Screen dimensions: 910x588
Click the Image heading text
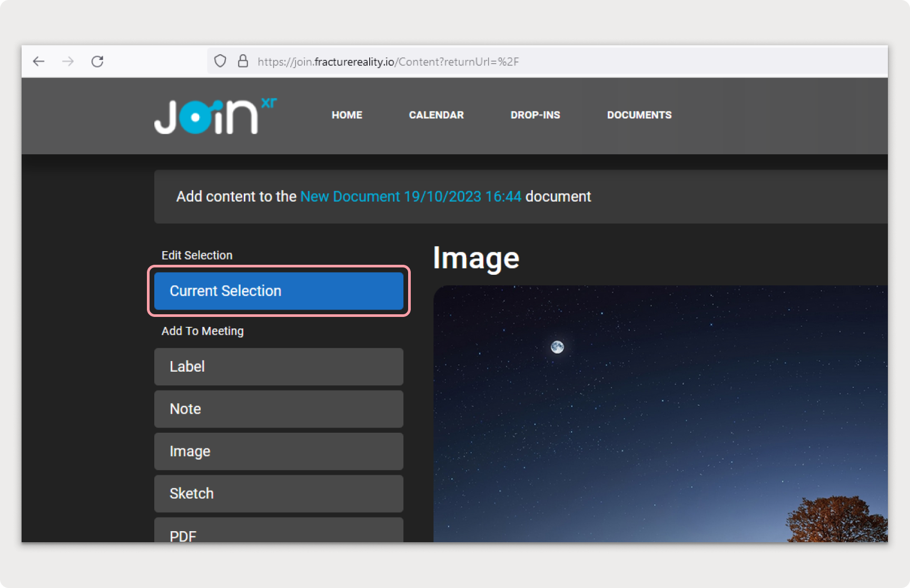(476, 259)
